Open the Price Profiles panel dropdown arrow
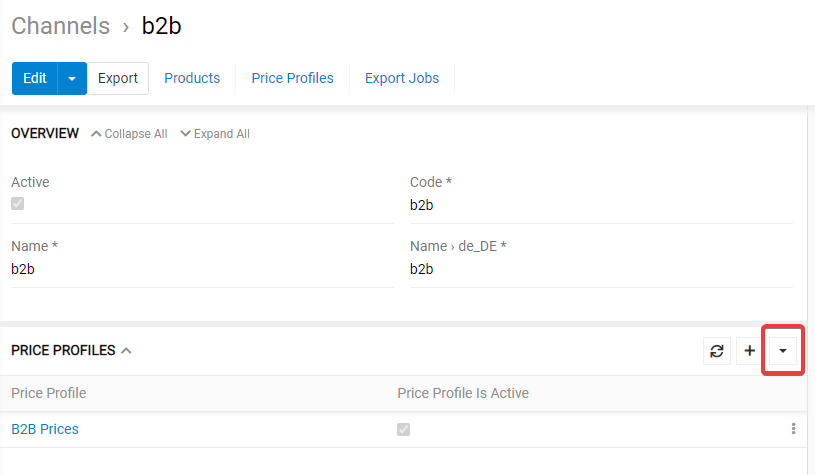Screen dimensions: 815x475 782,351
